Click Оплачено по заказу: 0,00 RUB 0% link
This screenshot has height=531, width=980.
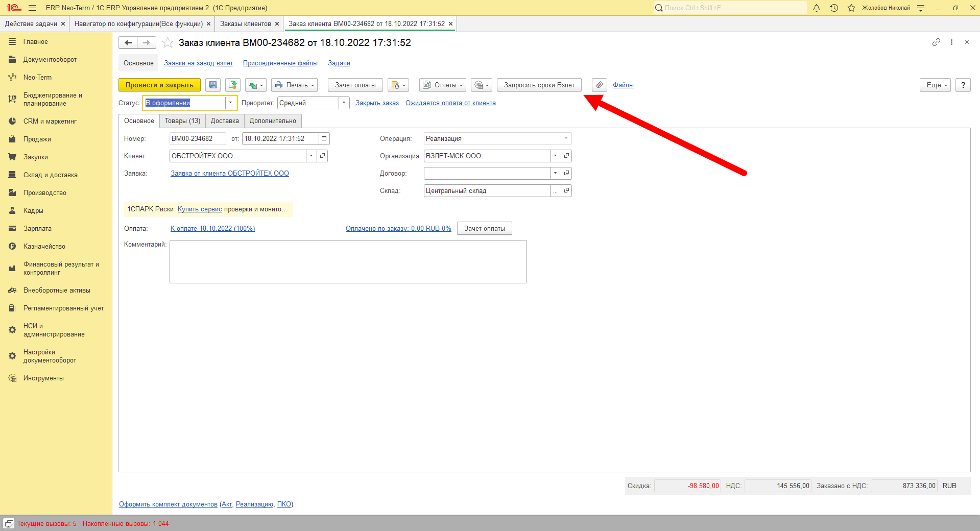click(x=398, y=229)
